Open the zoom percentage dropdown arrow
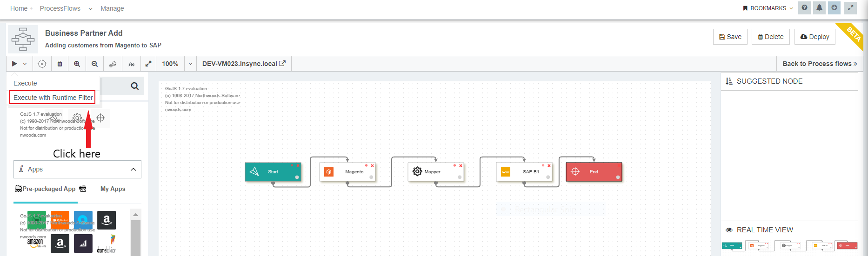The image size is (868, 256). coord(190,64)
